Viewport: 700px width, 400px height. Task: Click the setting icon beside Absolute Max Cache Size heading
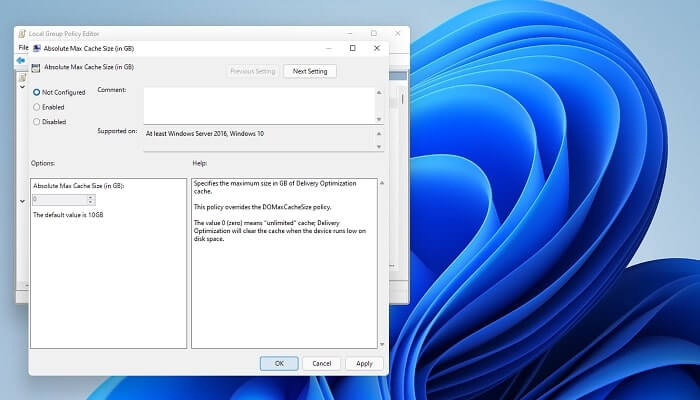[x=37, y=67]
